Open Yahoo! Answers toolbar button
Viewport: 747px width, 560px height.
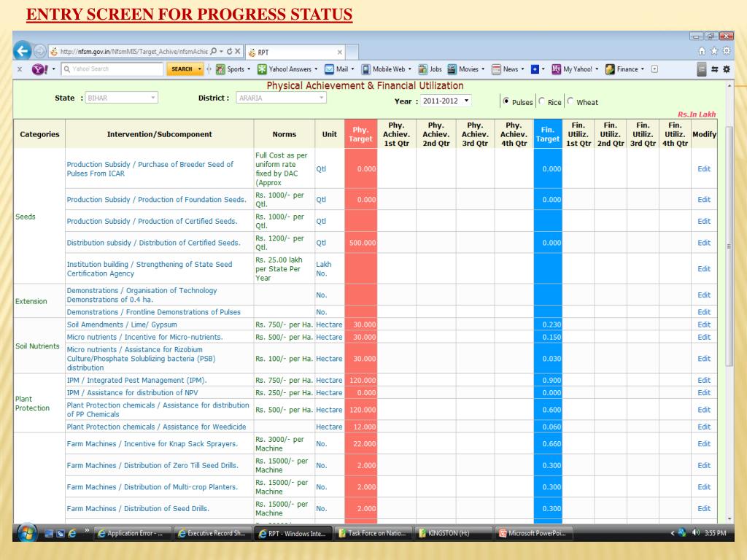287,69
